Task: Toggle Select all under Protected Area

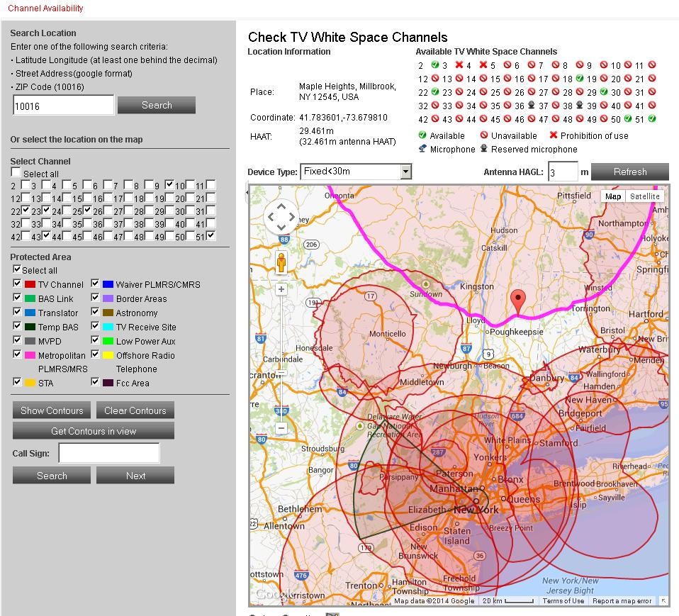Action: 16,269
